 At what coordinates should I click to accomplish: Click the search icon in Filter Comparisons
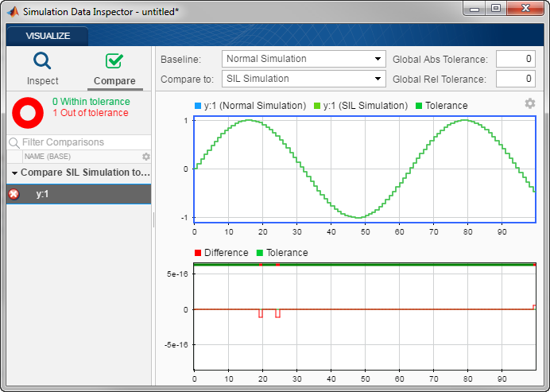(x=14, y=142)
